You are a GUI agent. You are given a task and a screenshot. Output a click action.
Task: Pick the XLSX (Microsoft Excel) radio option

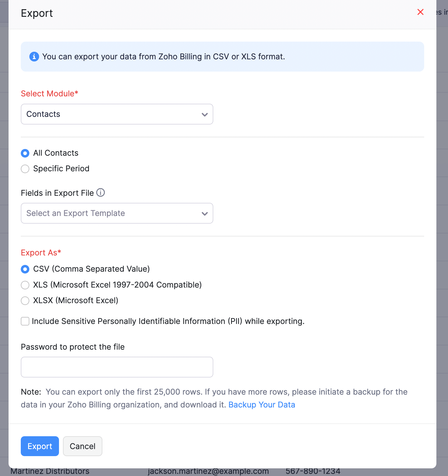25,301
